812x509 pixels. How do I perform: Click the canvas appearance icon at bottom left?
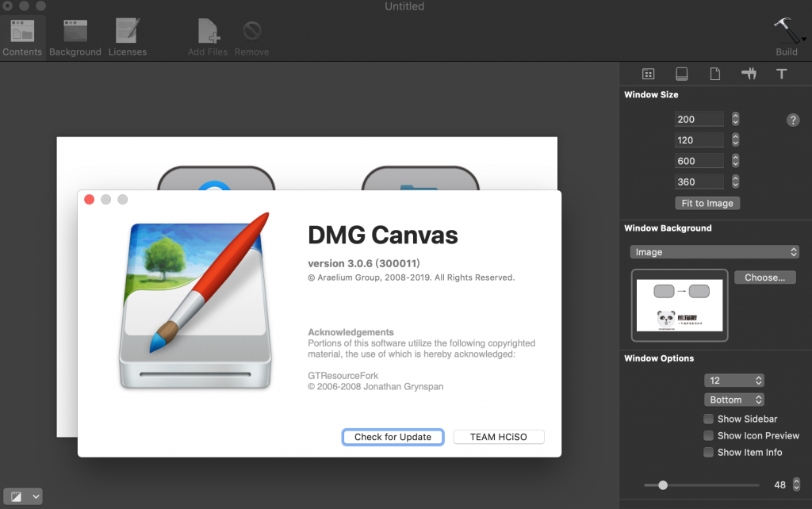(16, 497)
